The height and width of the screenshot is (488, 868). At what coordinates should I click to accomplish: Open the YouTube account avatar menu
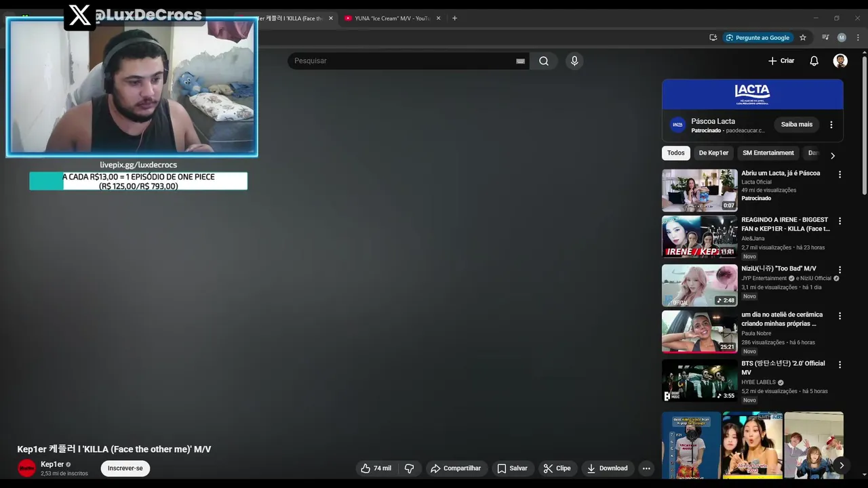coord(840,61)
